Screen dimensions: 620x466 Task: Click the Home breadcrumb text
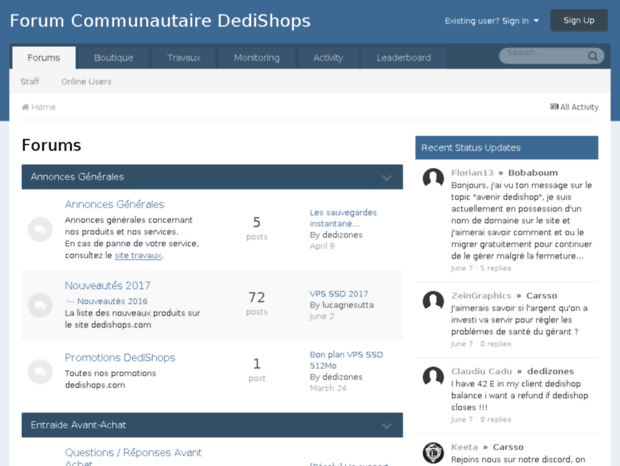click(x=43, y=107)
